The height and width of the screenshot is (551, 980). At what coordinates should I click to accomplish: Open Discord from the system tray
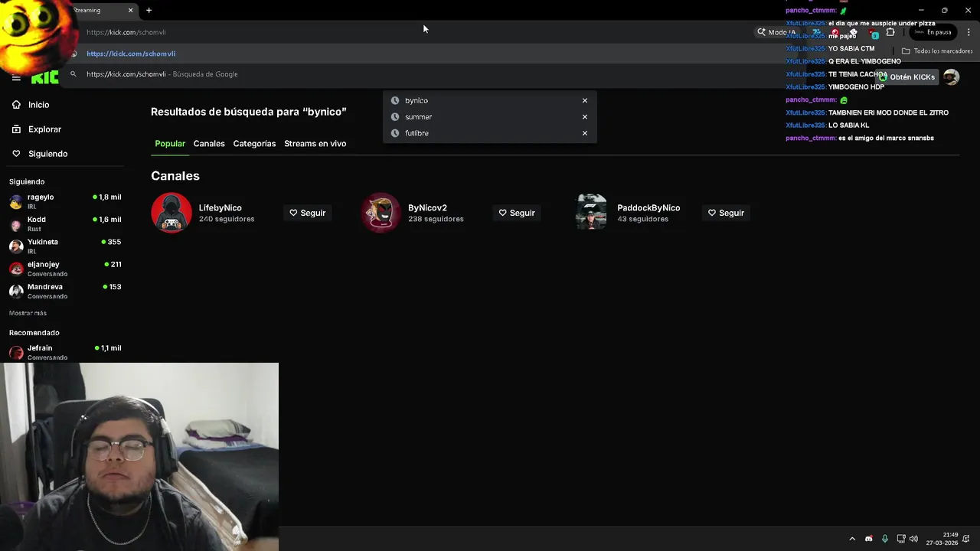(868, 539)
